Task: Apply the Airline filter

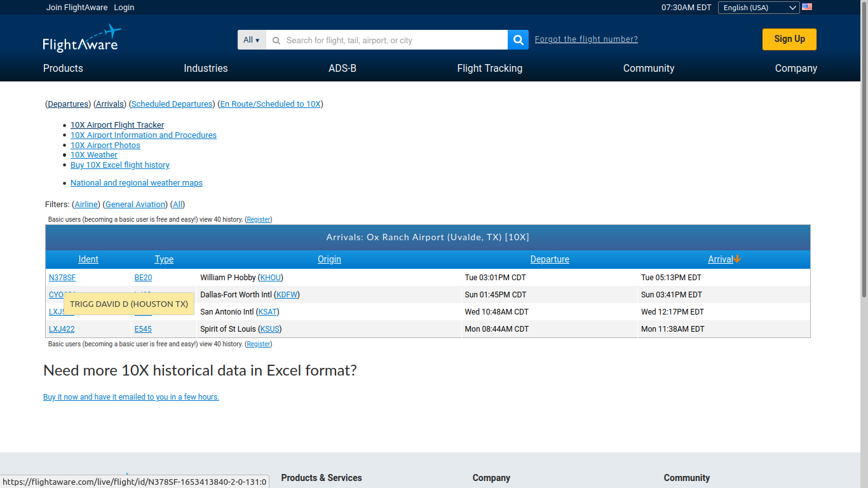Action: pos(86,205)
